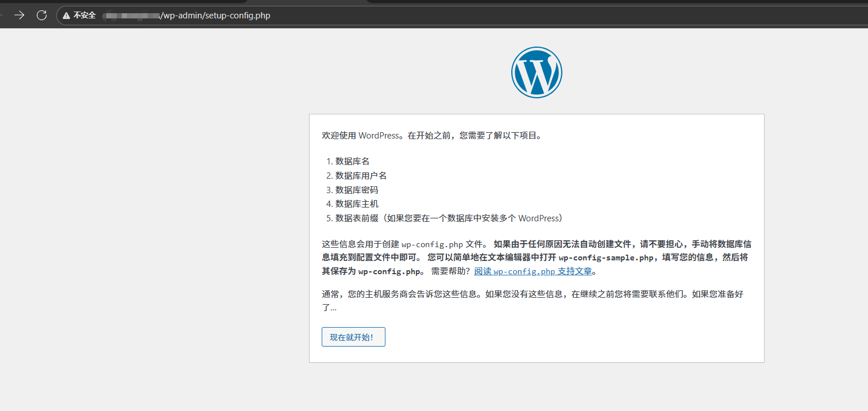868x411 pixels.
Task: Open the 阅读 wp-config.php 支持文章 link
Action: (533, 271)
